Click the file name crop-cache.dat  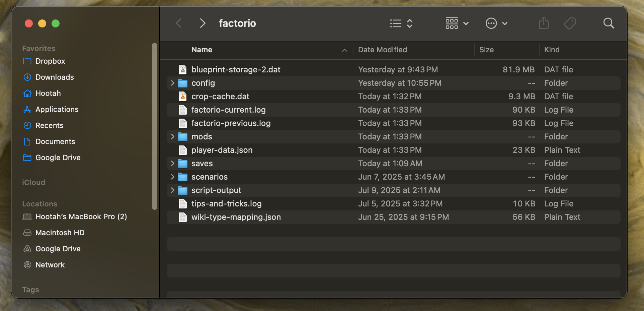pyautogui.click(x=220, y=96)
